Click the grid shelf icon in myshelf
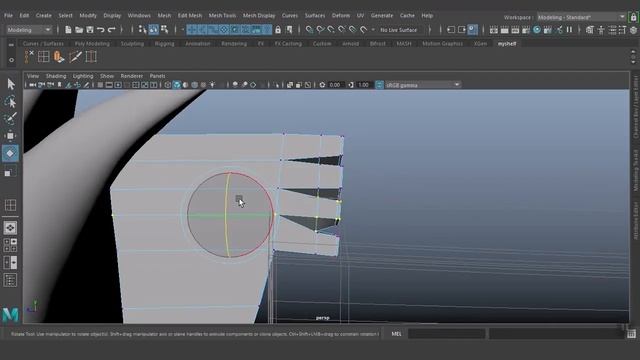Image resolution: width=640 pixels, height=360 pixels. pyautogui.click(x=44, y=57)
